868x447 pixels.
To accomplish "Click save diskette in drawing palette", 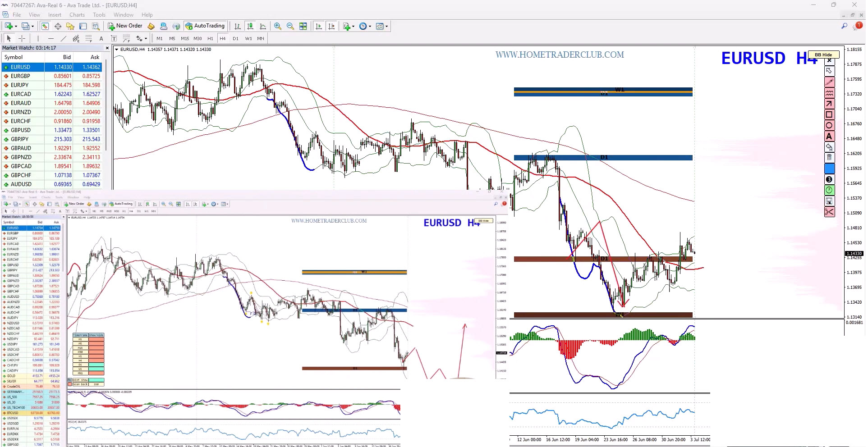I will click(829, 201).
